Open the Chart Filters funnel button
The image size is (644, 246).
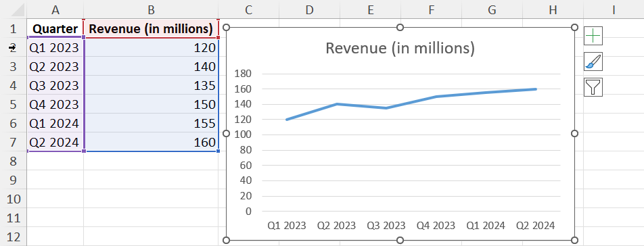(593, 87)
